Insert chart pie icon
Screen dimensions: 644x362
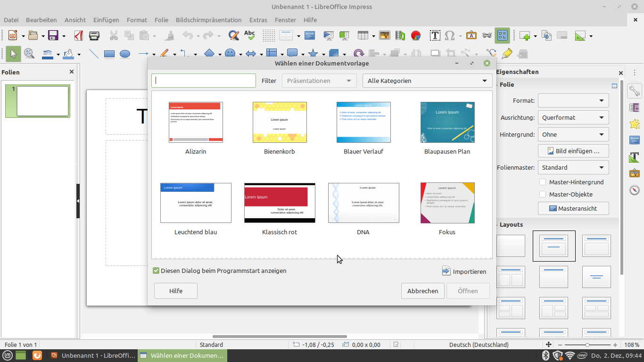(416, 35)
